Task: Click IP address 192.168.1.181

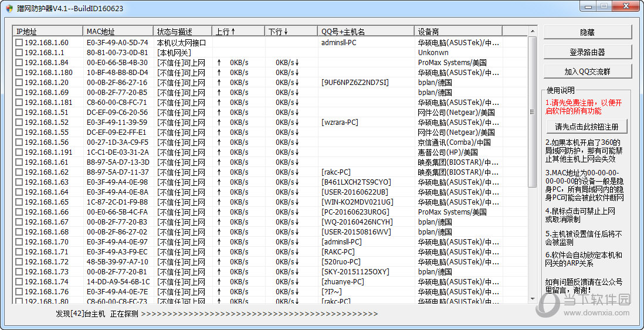Action: (x=49, y=102)
